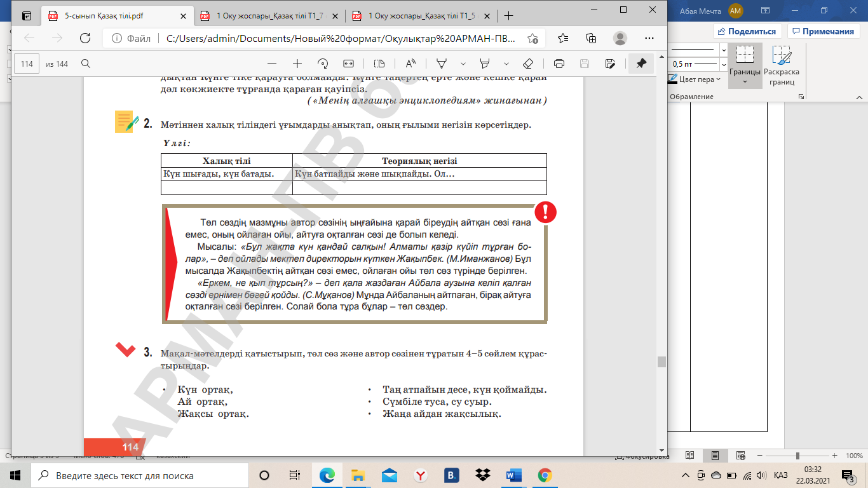
Task: Open Task View on the taskbar
Action: tap(294, 475)
